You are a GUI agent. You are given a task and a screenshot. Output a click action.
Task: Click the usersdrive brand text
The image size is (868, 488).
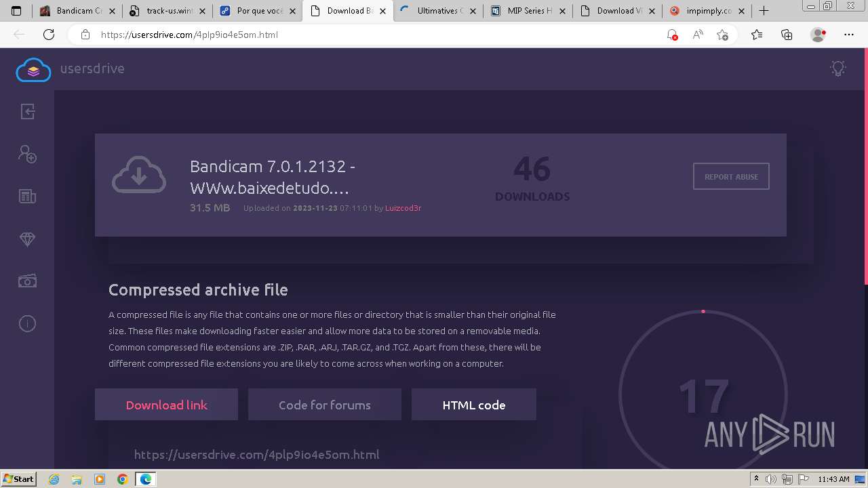[92, 68]
